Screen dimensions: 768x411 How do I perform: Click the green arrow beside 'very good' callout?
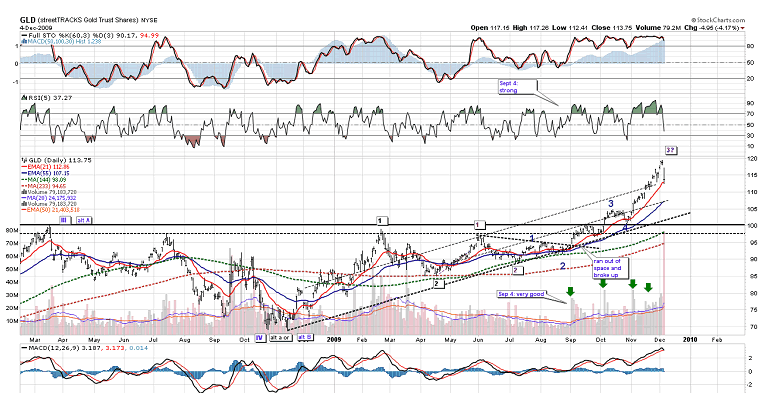click(570, 291)
